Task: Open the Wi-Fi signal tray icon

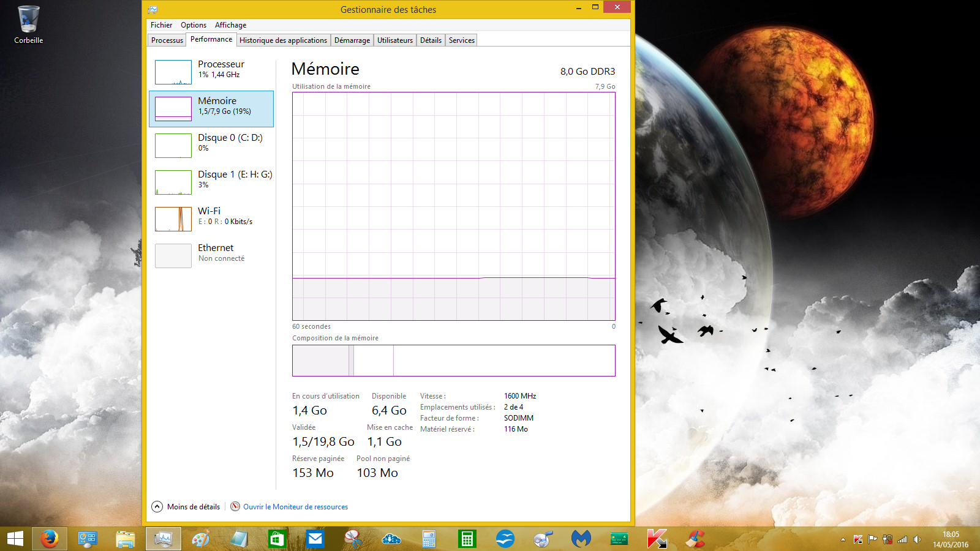Action: [x=902, y=539]
